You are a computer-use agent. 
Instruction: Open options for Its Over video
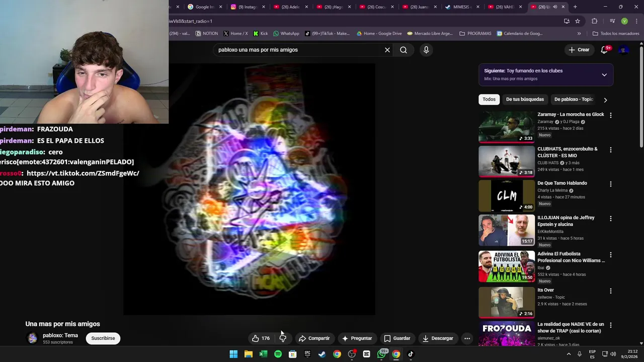pos(611,291)
